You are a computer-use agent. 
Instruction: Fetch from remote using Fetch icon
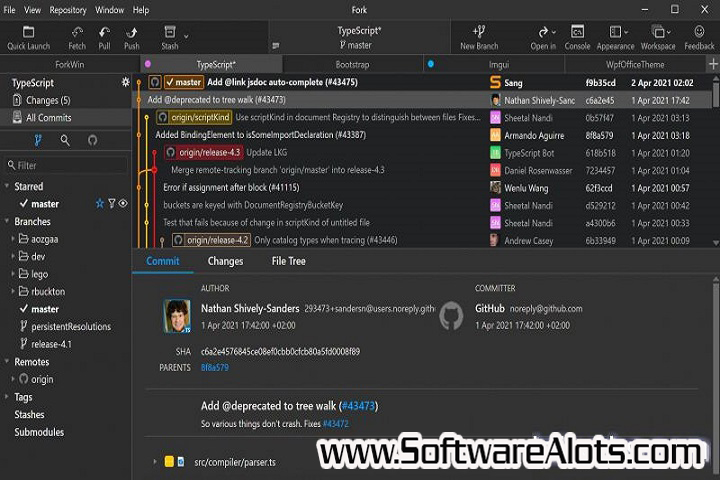77,37
